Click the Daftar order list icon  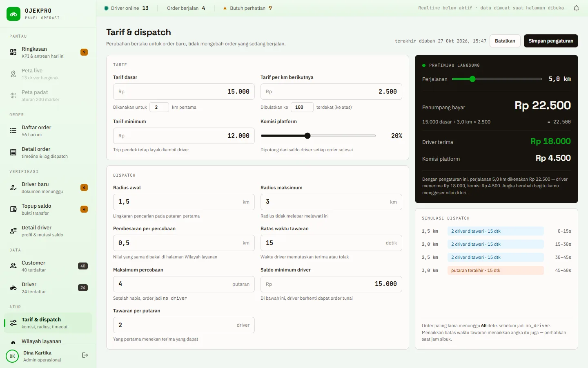point(13,131)
